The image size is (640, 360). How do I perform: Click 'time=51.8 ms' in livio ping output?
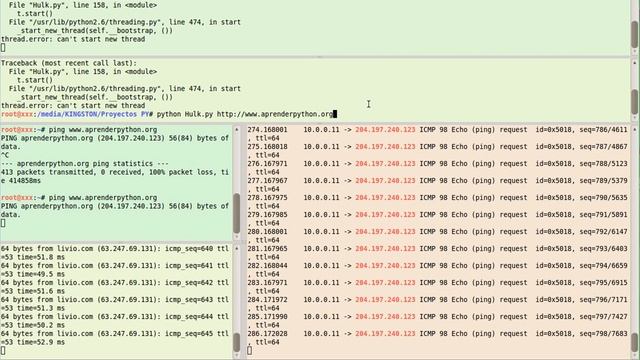[39, 257]
